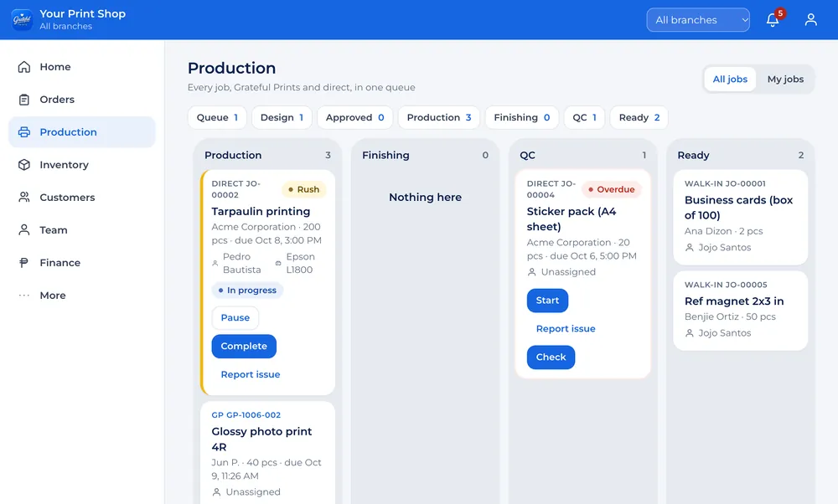Click the person icon beside Unassigned on Sticker pack
Screen dimensions: 838x504
tap(532, 272)
